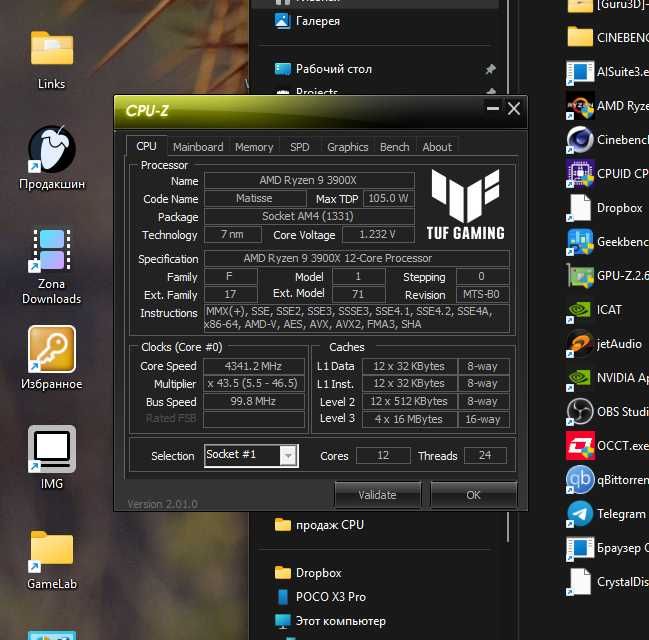Screen dimensions: 649x640
Task: Launch the NVIDIA App shortcut icon
Action: (x=579, y=378)
